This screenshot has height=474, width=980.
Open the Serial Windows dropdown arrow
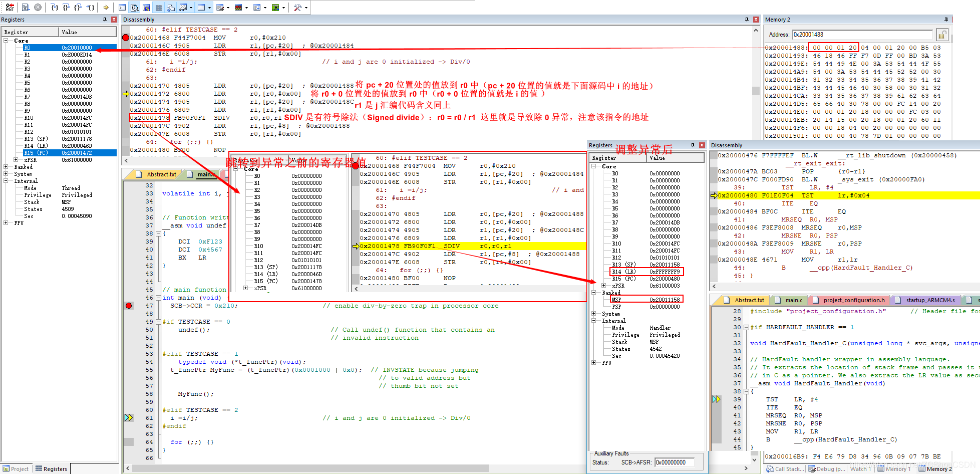tap(228, 8)
